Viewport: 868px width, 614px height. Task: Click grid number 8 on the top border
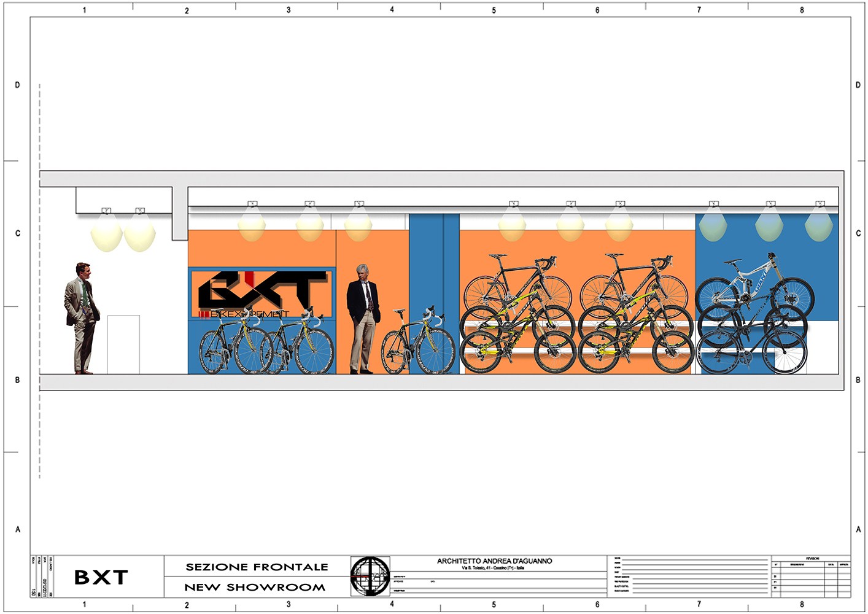pos(802,10)
